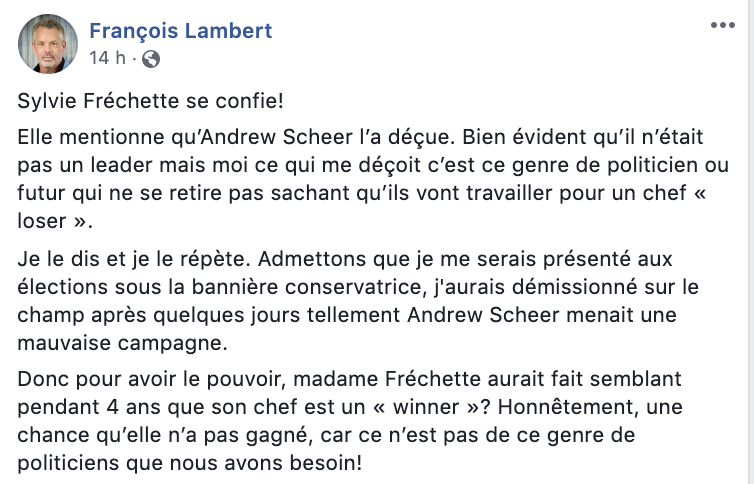This screenshot has height=484, width=754.
Task: Open François Lambert's profile picture
Action: (48, 44)
